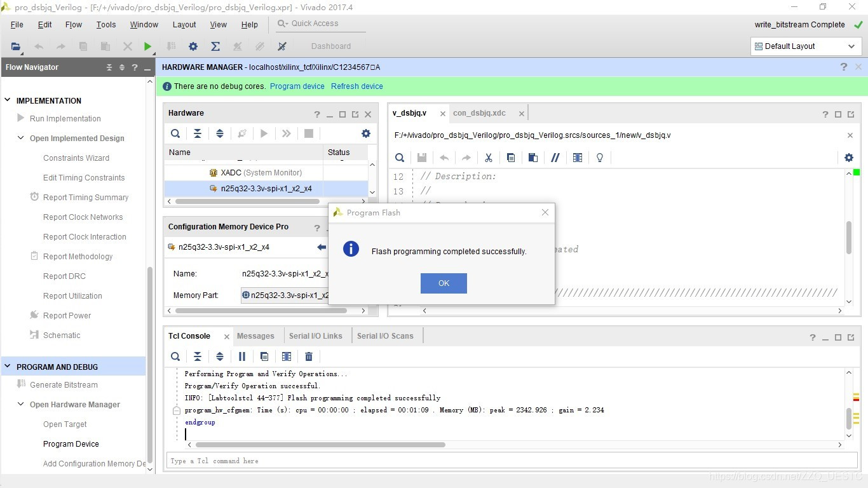Click the back arrow in Configuration Memory Device Properties
The image size is (868, 488).
click(322, 247)
